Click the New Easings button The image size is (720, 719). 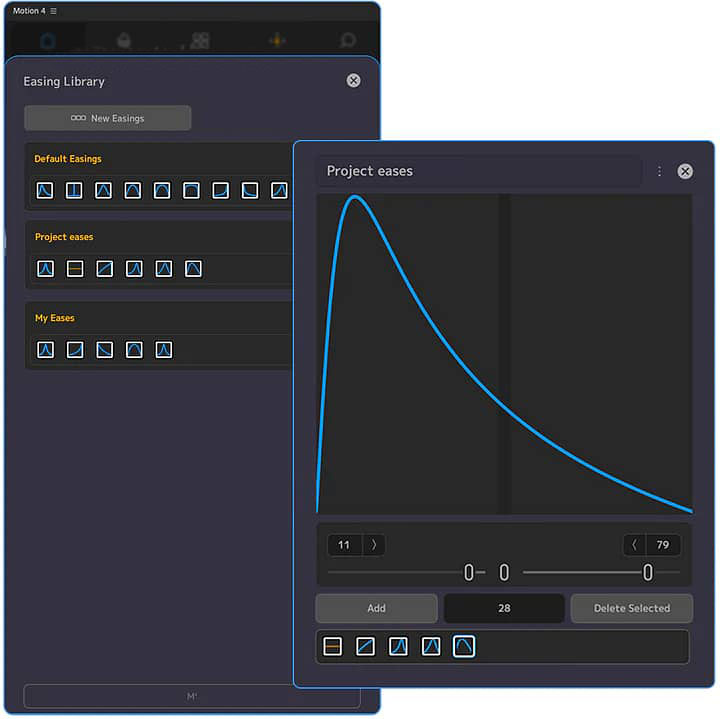[x=108, y=118]
